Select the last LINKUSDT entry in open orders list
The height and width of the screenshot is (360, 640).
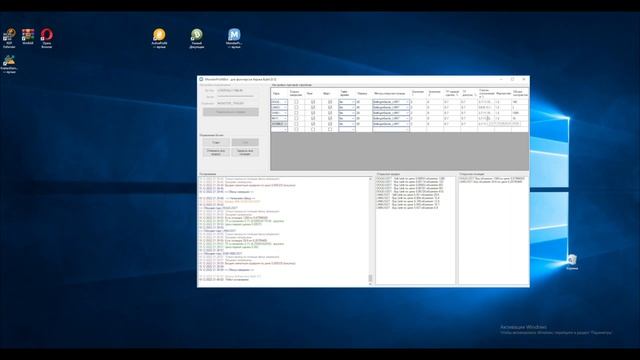click(407, 208)
